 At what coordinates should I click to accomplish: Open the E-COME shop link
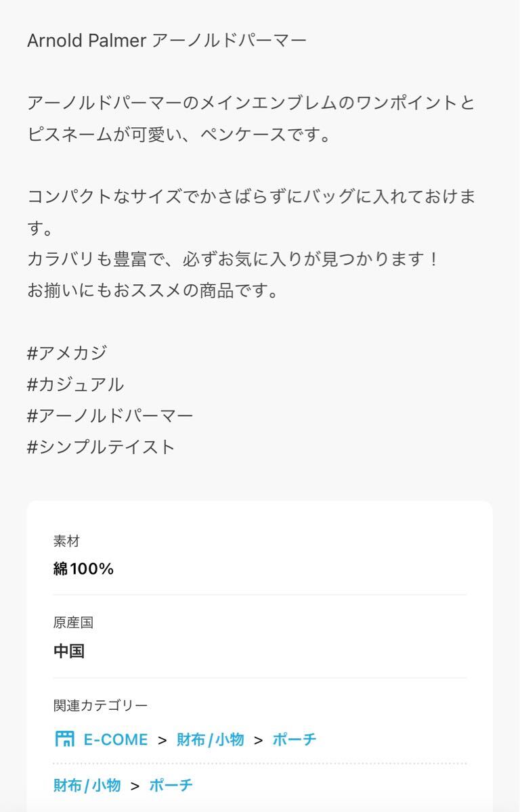[x=115, y=740]
